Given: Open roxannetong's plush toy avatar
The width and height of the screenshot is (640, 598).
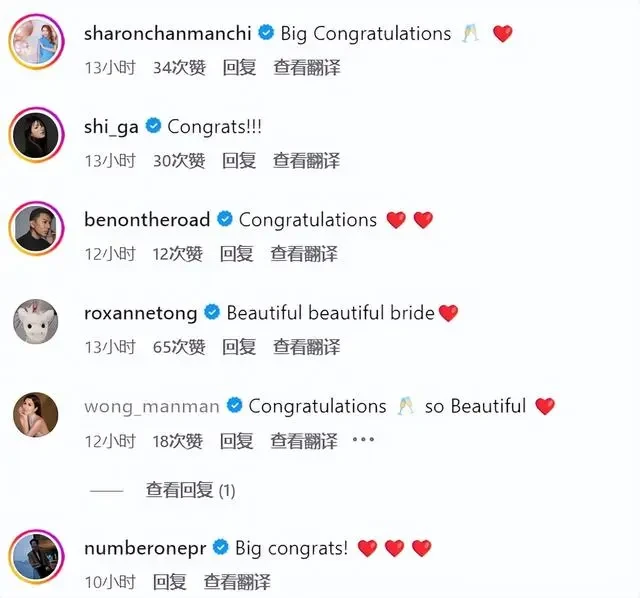Looking at the screenshot, I should (x=36, y=321).
